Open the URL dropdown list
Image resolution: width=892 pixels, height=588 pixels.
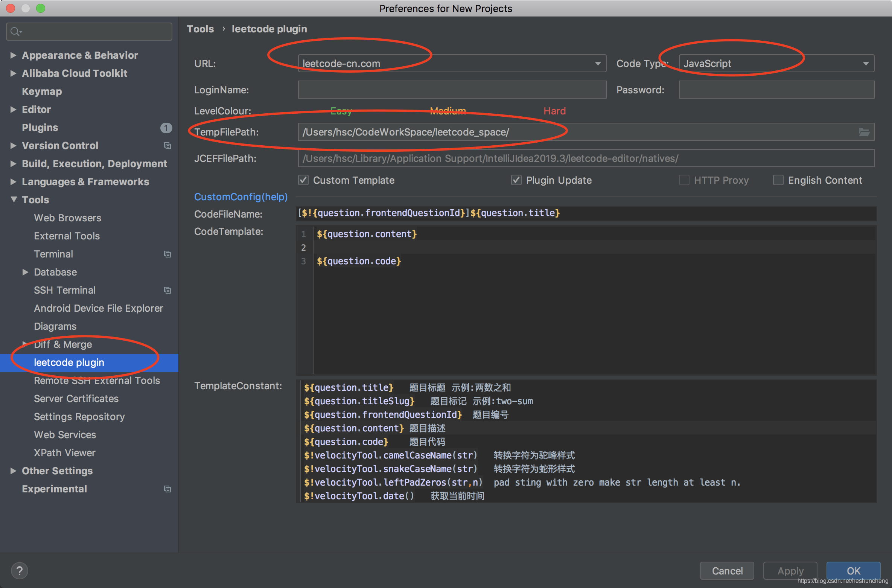pos(598,63)
